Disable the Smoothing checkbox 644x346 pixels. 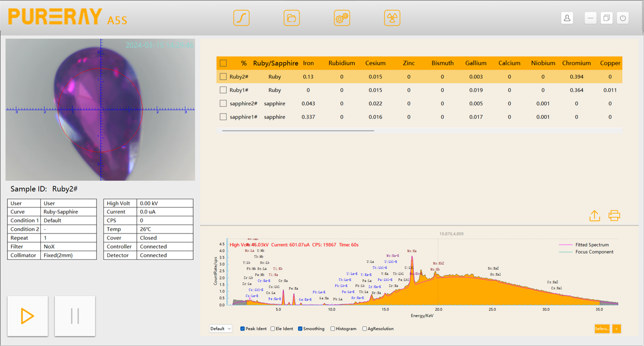(300, 329)
